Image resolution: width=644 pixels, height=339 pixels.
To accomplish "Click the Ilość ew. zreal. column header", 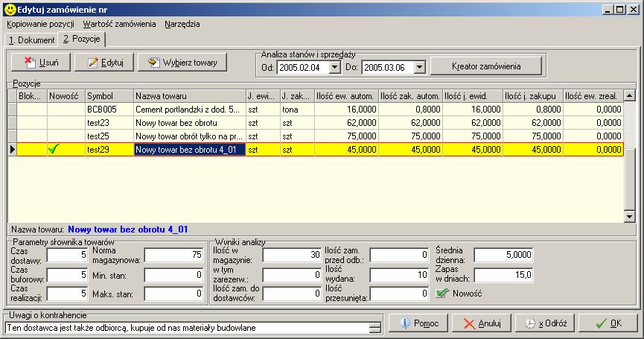I will point(593,96).
